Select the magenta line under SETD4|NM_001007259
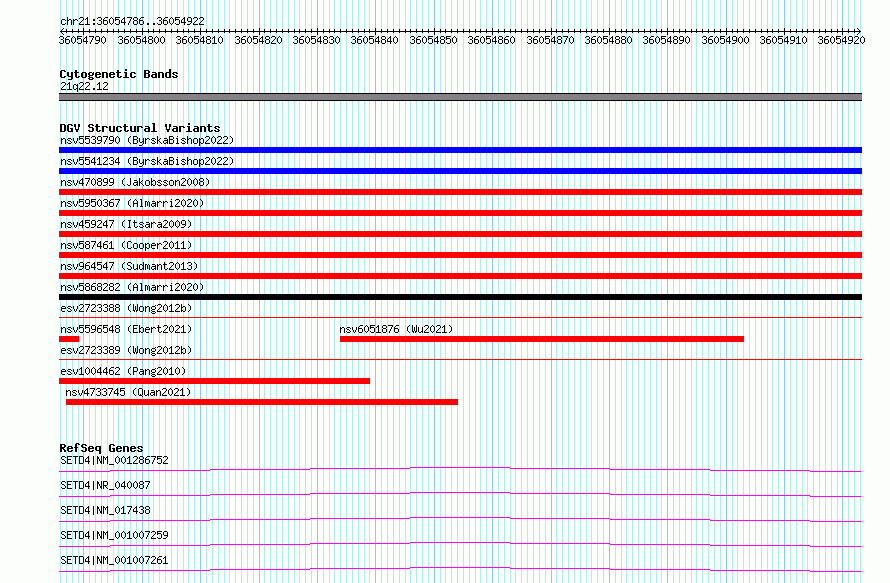The image size is (890, 583). 460,544
